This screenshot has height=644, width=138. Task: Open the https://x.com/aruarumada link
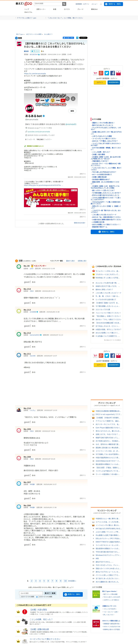pyautogui.click(x=35, y=74)
